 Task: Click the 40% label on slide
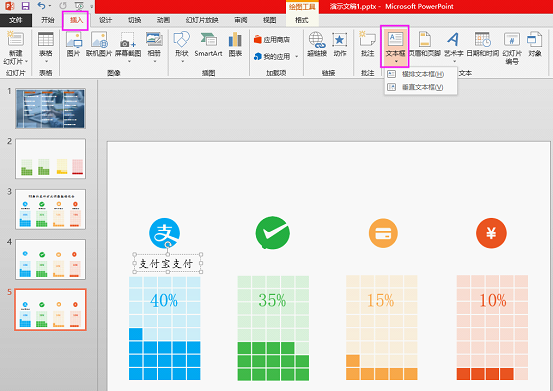[x=164, y=301]
